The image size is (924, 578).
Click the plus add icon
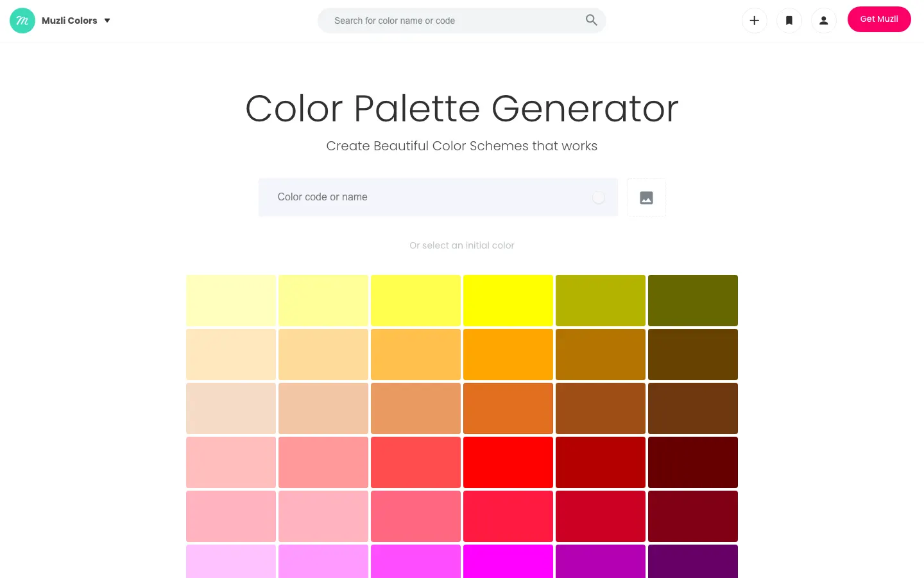click(x=755, y=21)
